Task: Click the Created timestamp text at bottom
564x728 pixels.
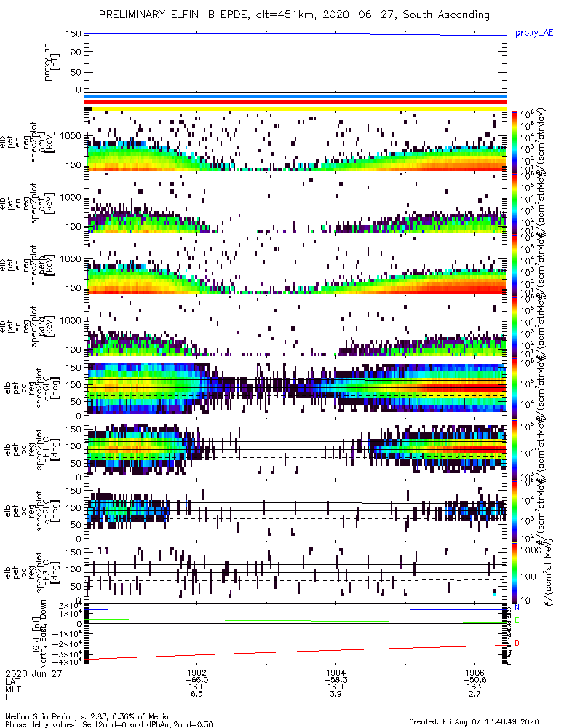Action: tap(474, 721)
